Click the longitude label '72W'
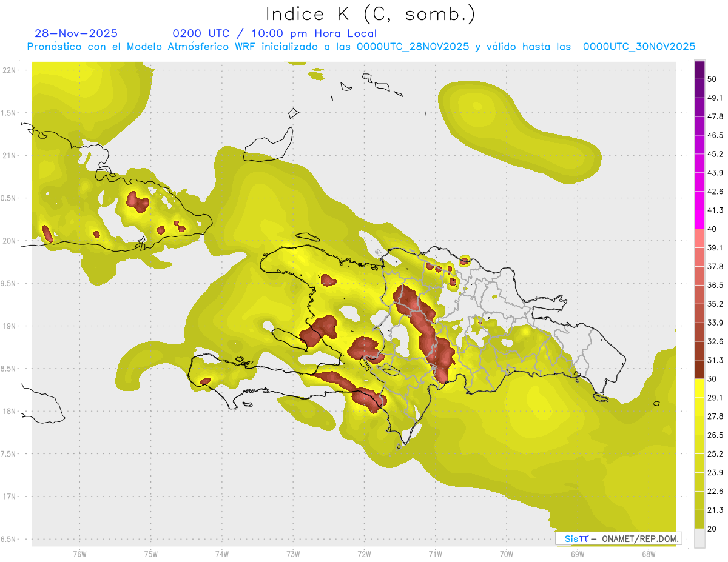The image size is (728, 562). coord(364,554)
